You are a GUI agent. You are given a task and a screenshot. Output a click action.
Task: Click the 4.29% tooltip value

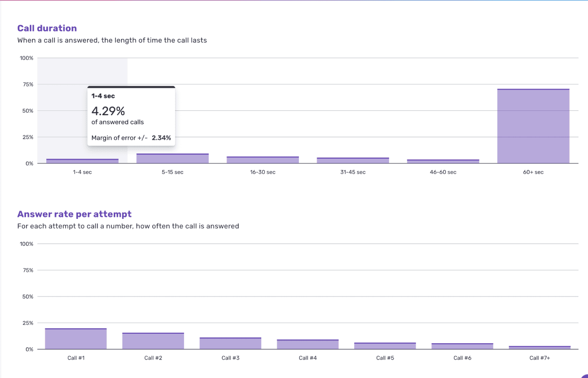[x=108, y=111]
